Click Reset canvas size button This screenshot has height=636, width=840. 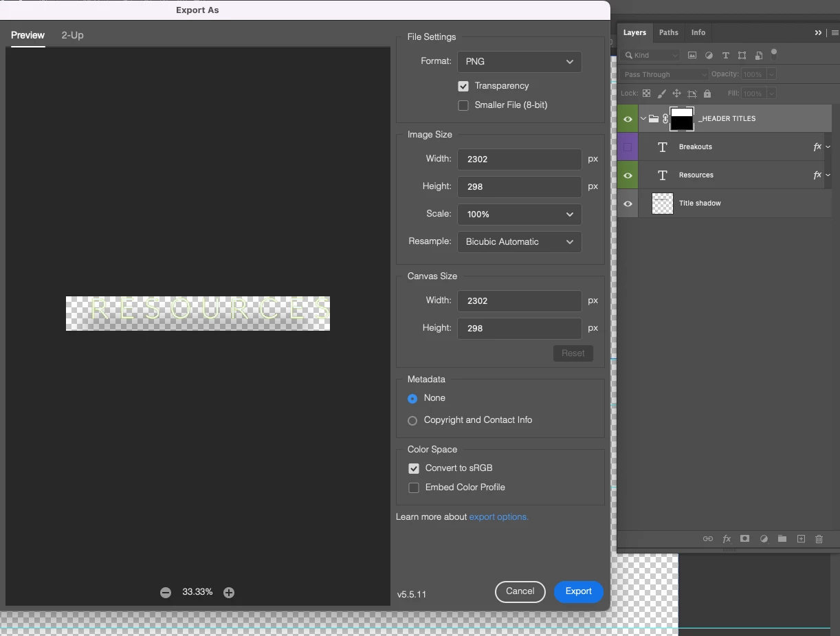[x=573, y=353]
